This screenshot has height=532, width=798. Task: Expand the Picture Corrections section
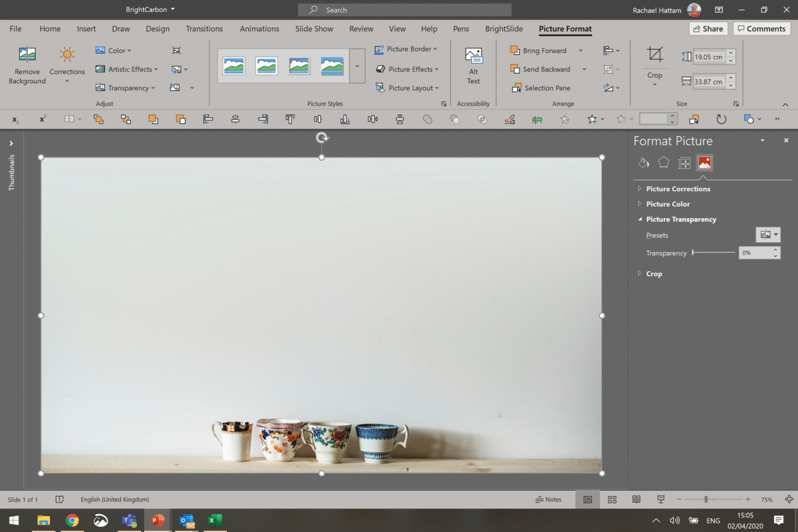(x=679, y=188)
